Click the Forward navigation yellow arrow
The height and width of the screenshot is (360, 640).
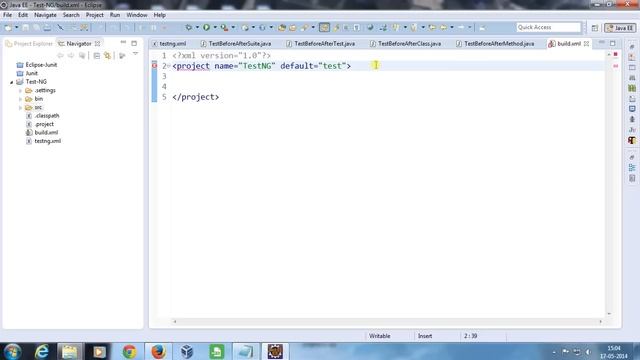461,27
